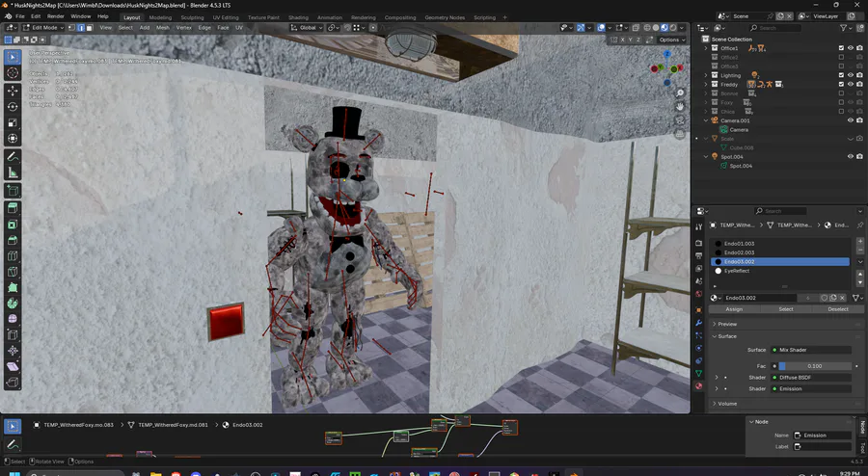Select the Rip Region tool
Image resolution: width=868 pixels, height=476 pixels.
pos(13,382)
